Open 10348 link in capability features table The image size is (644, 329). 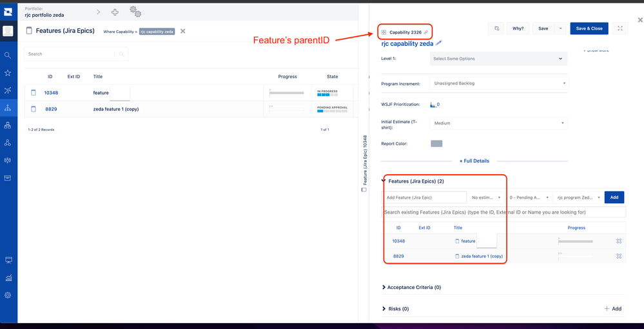pos(398,241)
